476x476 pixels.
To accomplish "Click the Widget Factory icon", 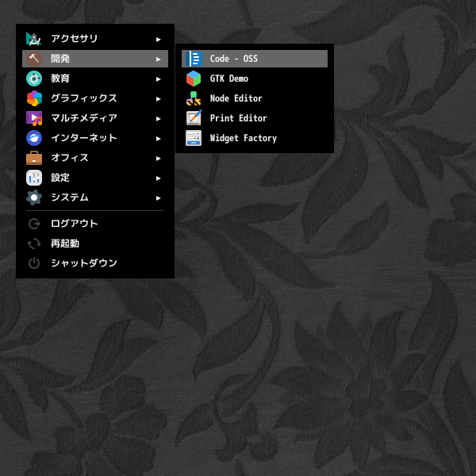I will (194, 138).
